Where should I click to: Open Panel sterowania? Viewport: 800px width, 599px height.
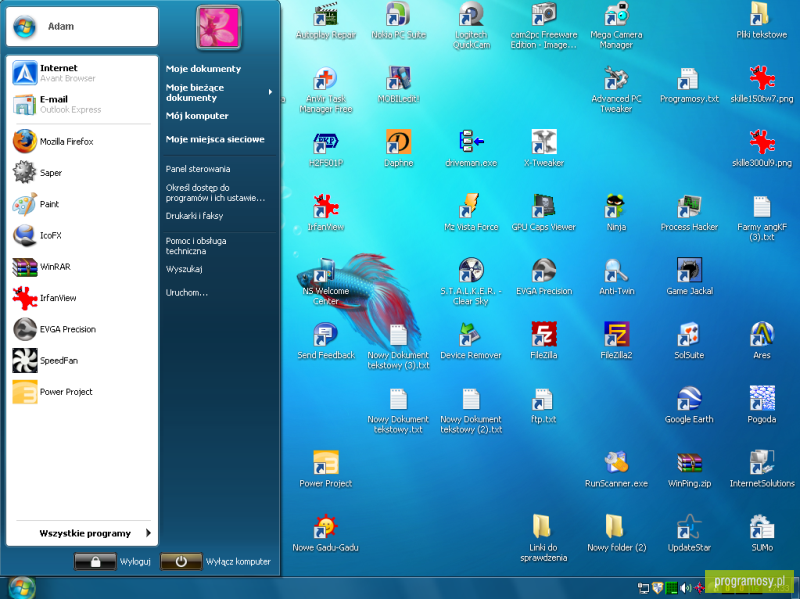click(x=197, y=169)
